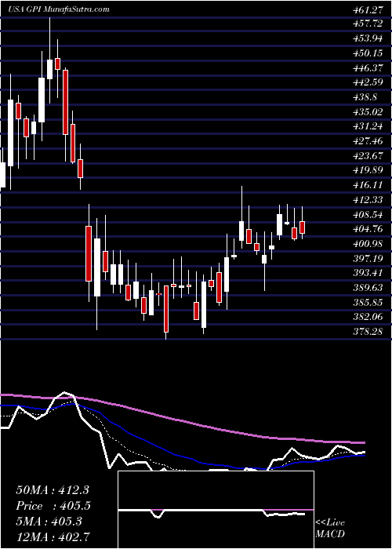Click the 450.15 price axis label
The image size is (392, 549).
[x=366, y=53]
